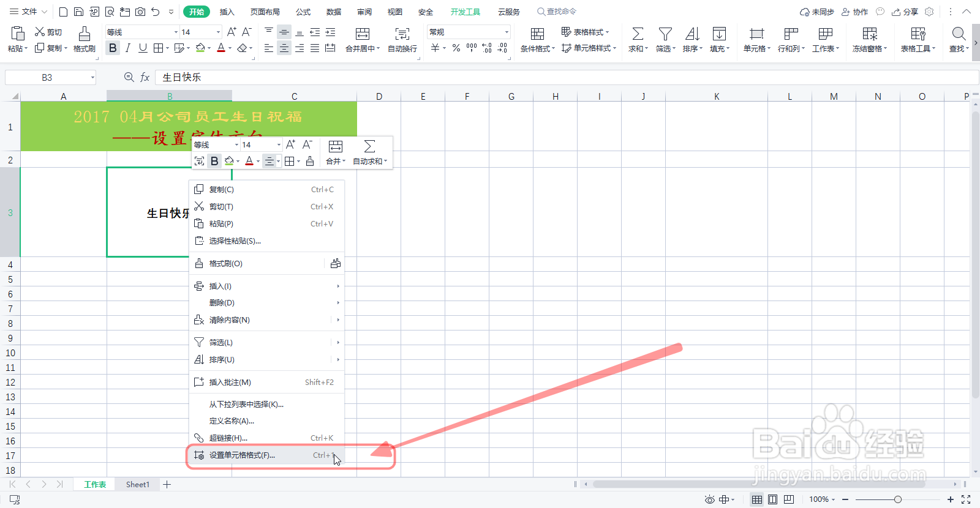Viewport: 980px width, 508px height.
Task: Click the undo arrow icon
Action: [x=156, y=12]
